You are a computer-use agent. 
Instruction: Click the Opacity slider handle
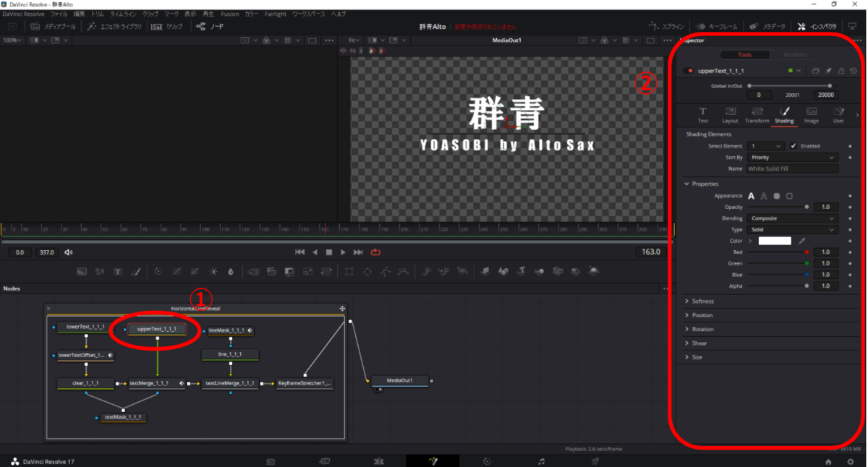click(807, 207)
